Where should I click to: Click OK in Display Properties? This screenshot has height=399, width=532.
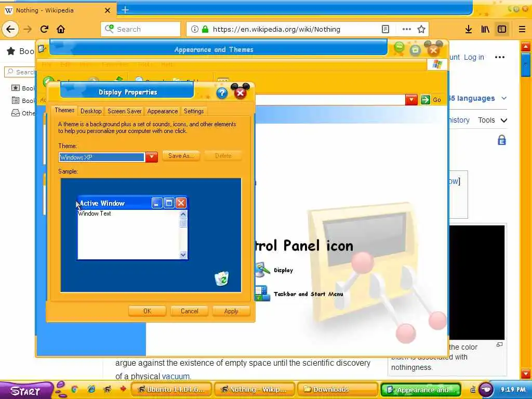tap(147, 311)
